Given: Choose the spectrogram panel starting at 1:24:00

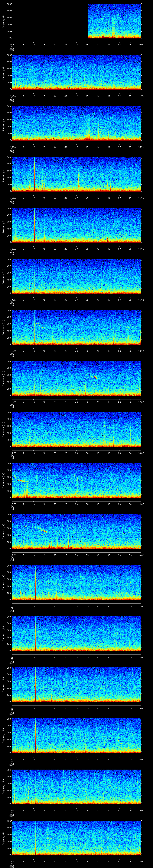Looking at the screenshot, I should tap(77, 787).
